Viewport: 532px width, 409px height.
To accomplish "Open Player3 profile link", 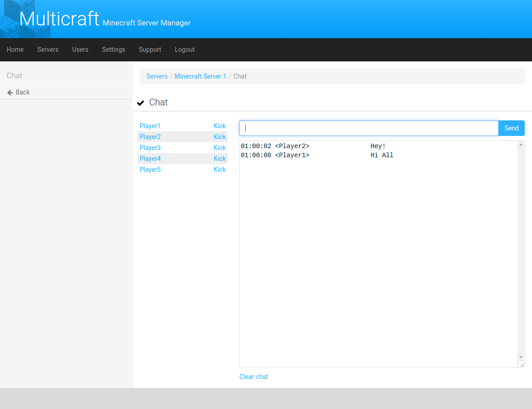I will coord(151,148).
